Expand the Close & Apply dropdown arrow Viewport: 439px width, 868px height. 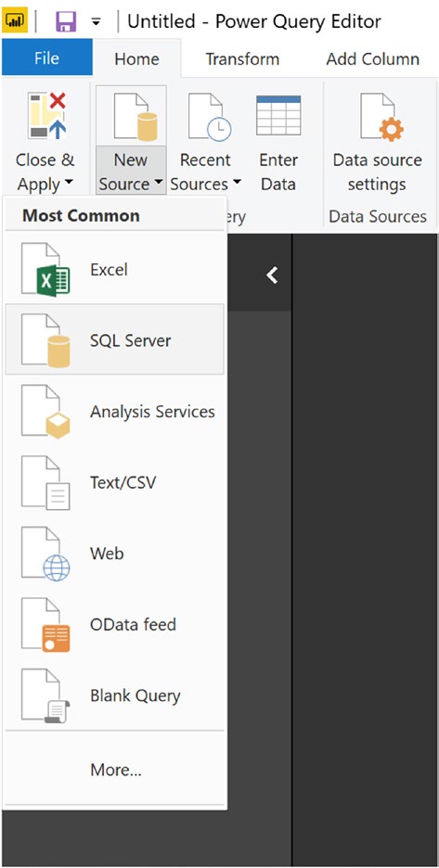[x=69, y=184]
